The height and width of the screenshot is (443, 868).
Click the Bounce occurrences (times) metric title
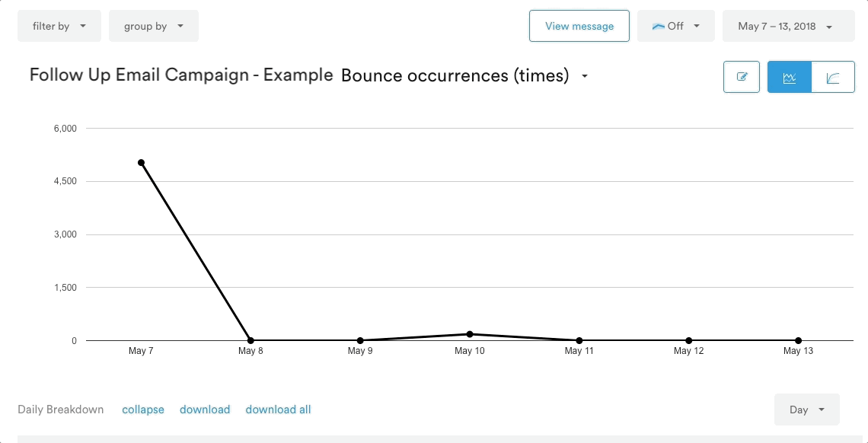(455, 76)
